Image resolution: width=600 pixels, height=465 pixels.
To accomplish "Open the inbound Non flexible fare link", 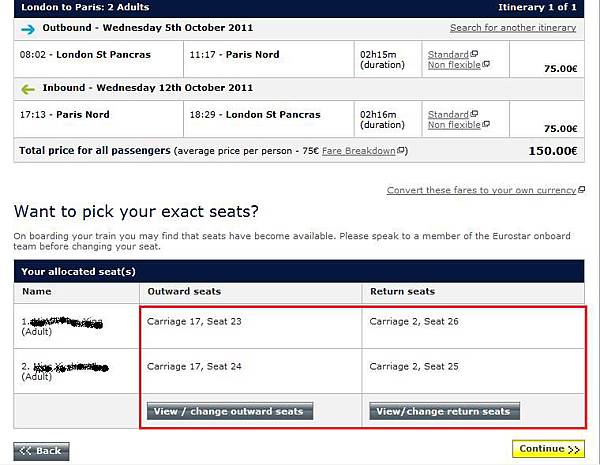I will tap(453, 126).
